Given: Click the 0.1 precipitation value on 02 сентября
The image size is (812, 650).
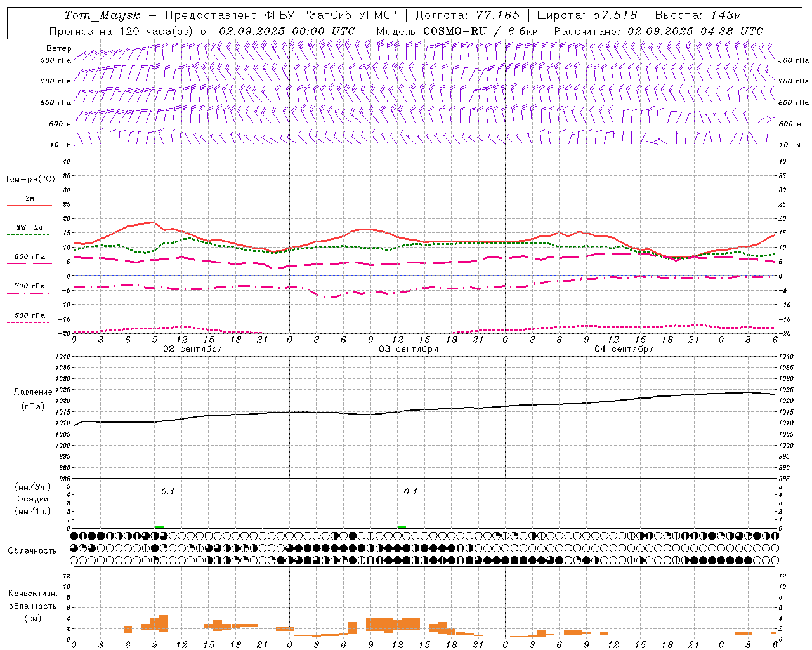Looking at the screenshot, I should pos(167,491).
